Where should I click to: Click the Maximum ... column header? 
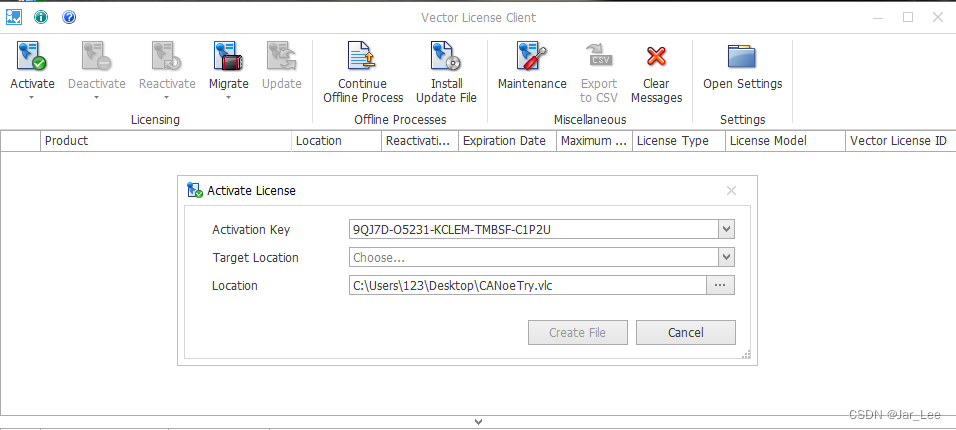[594, 141]
